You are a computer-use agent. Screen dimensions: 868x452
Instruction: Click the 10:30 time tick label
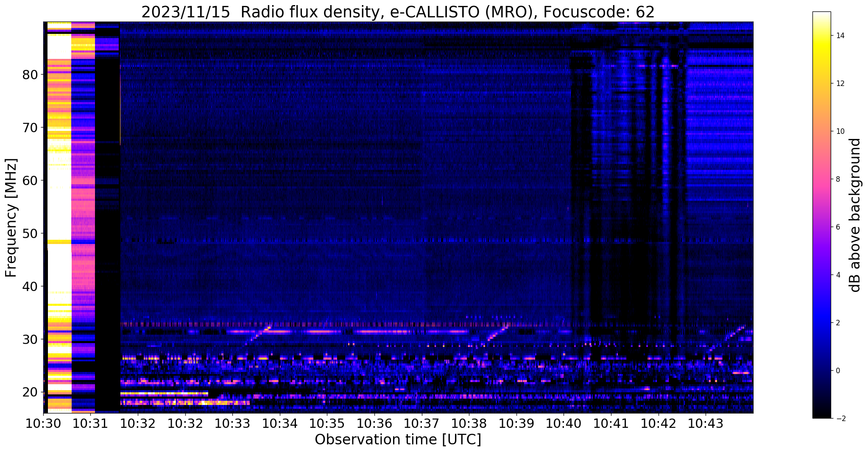click(44, 424)
